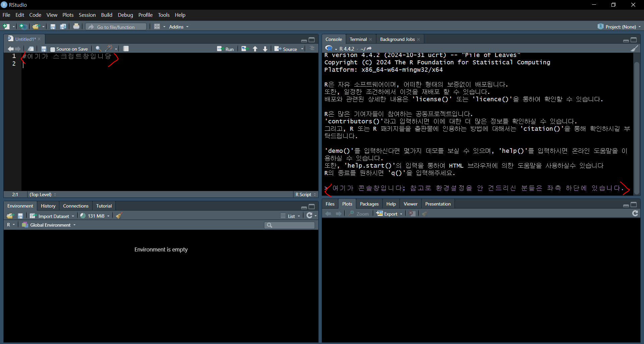Open the Session menu

[x=87, y=15]
